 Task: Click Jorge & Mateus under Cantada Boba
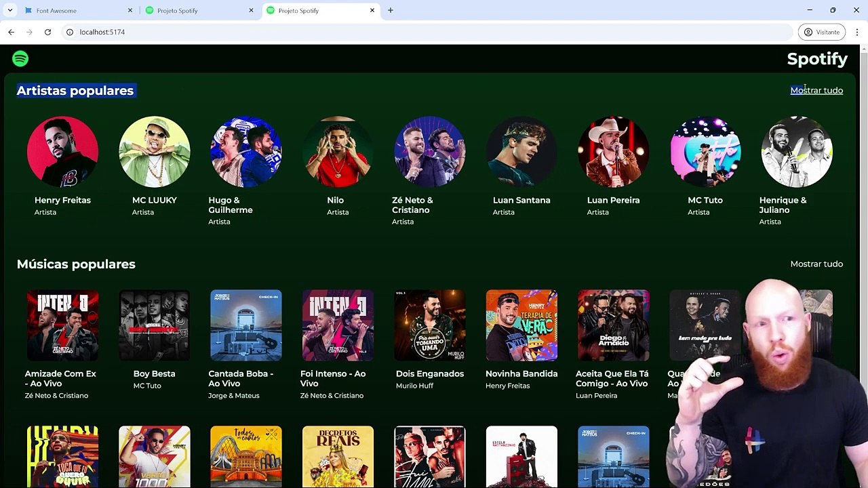pos(234,395)
